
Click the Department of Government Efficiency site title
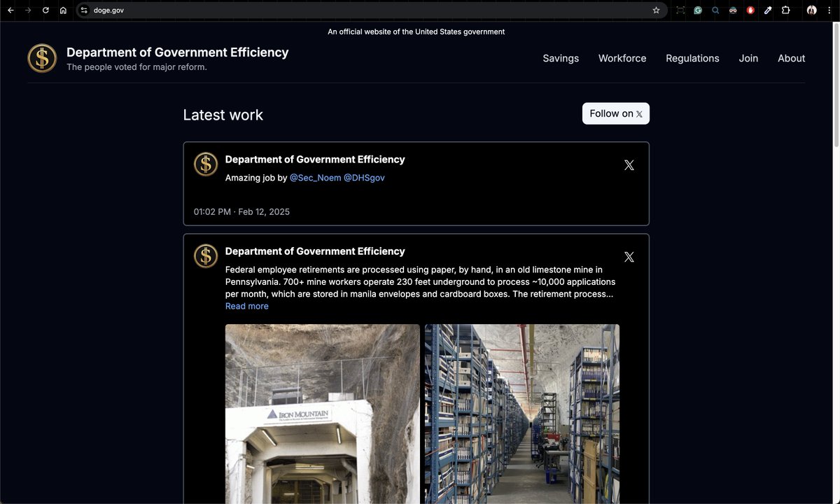click(177, 52)
